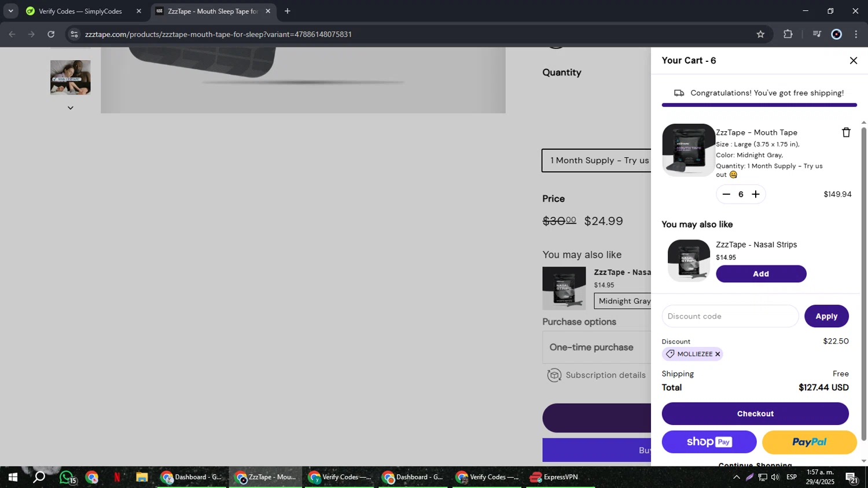This screenshot has width=868, height=488.
Task: Open Chrome three-dot menu
Action: coord(856,34)
